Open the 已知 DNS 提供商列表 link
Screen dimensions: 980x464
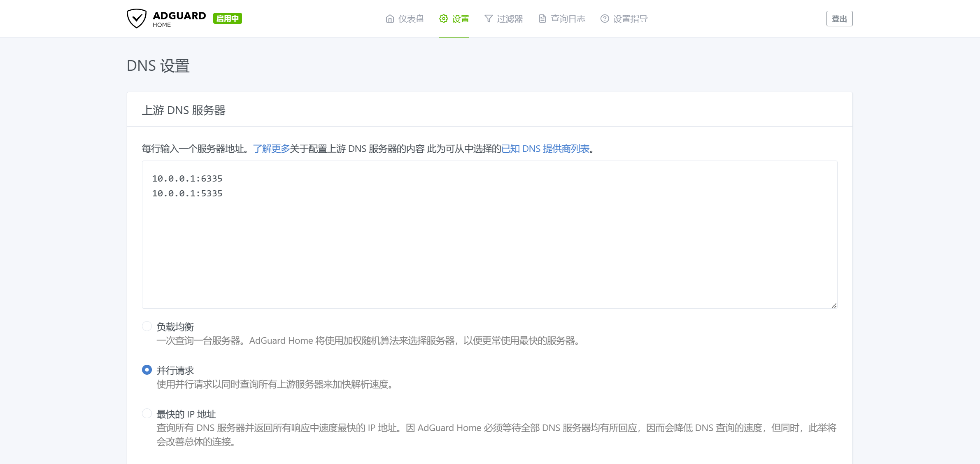(545, 149)
